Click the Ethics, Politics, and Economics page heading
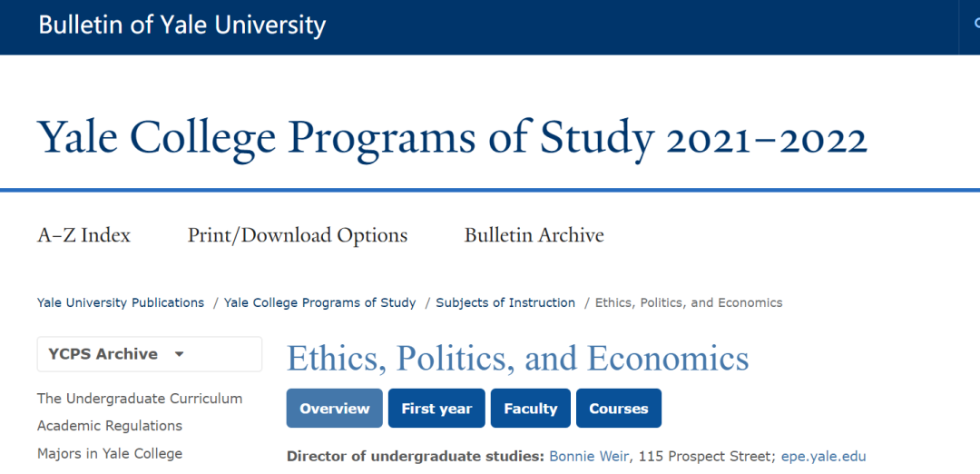980x474 pixels. [x=517, y=359]
